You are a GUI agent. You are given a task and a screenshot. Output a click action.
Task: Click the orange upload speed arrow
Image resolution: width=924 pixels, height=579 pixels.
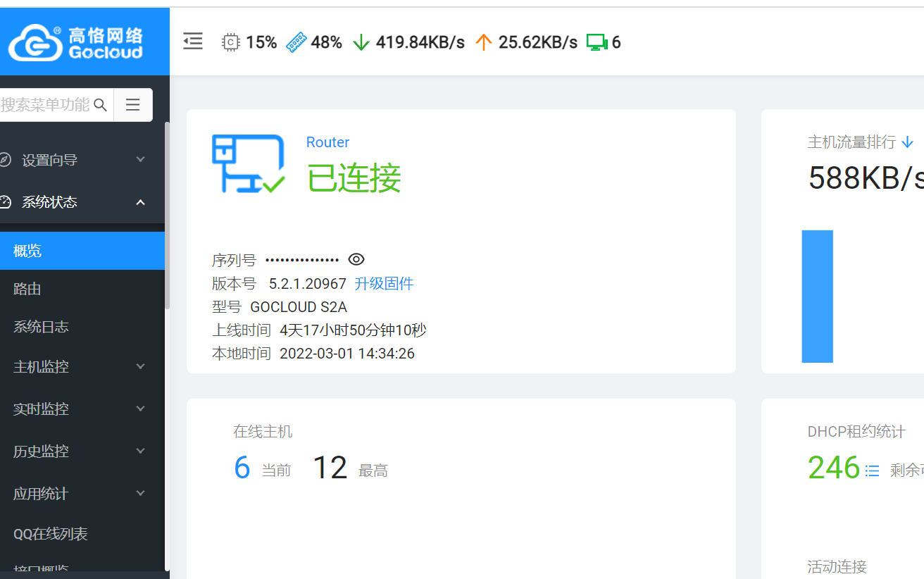483,42
